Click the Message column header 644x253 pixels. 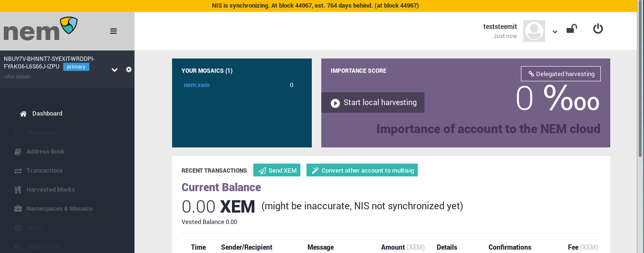320,247
